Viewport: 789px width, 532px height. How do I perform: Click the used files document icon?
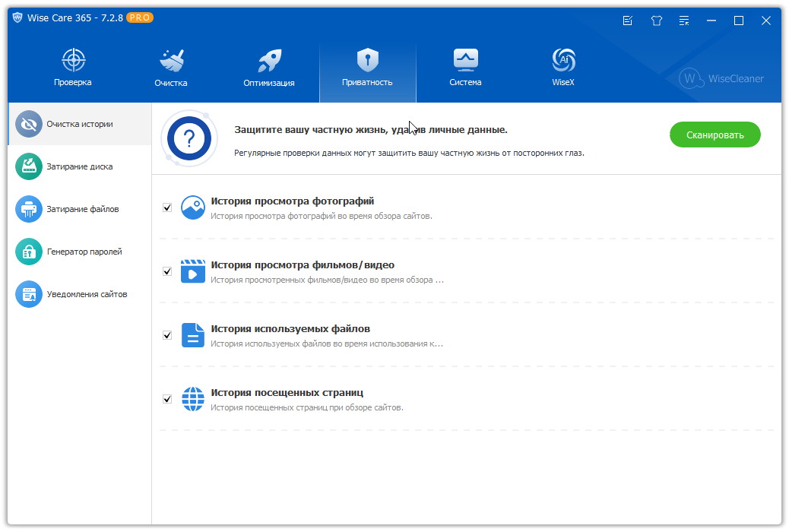193,335
